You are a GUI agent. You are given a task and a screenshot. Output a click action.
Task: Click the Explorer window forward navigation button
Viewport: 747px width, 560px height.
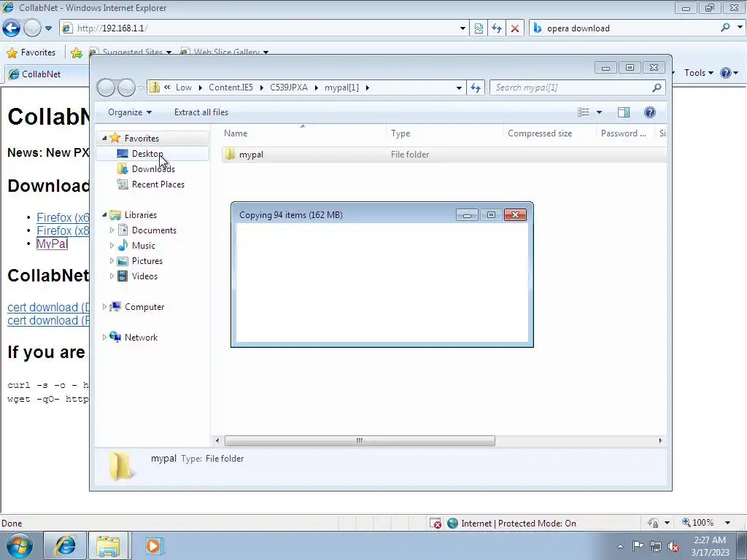point(126,87)
